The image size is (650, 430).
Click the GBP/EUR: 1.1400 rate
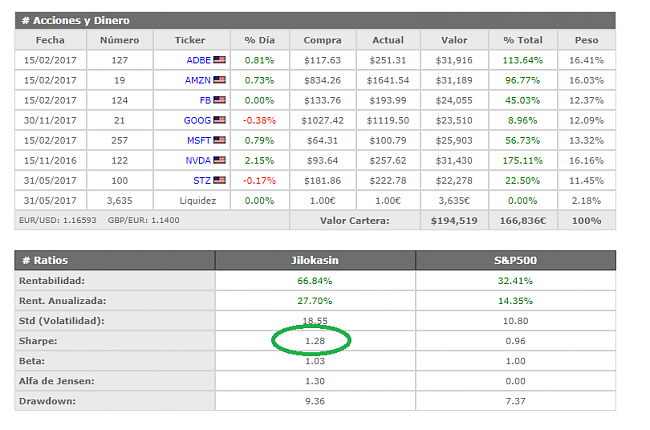coord(143,220)
